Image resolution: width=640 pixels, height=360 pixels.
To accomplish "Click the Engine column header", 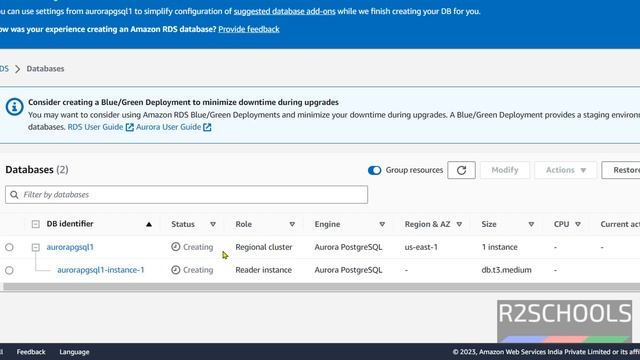I will point(327,224).
